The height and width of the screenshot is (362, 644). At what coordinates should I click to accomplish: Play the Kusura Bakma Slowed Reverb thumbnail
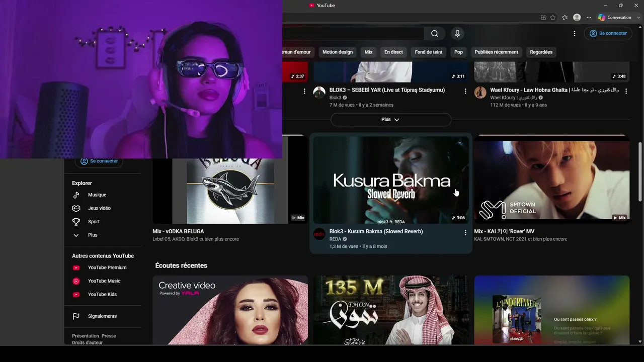(x=391, y=180)
